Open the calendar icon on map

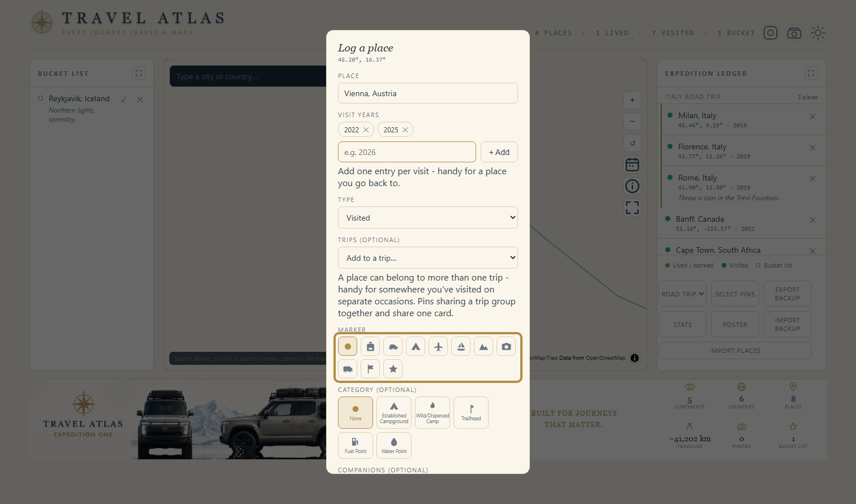pyautogui.click(x=632, y=165)
